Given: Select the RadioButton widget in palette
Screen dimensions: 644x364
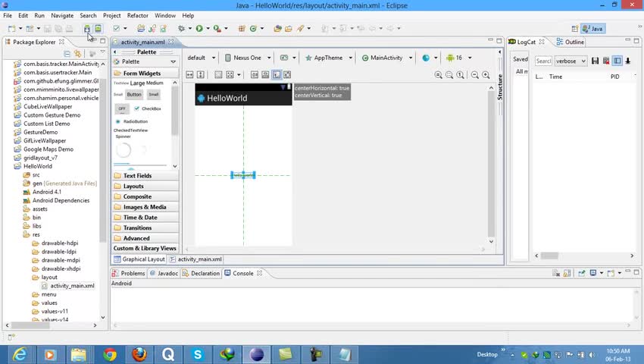Looking at the screenshot, I should tap(131, 121).
